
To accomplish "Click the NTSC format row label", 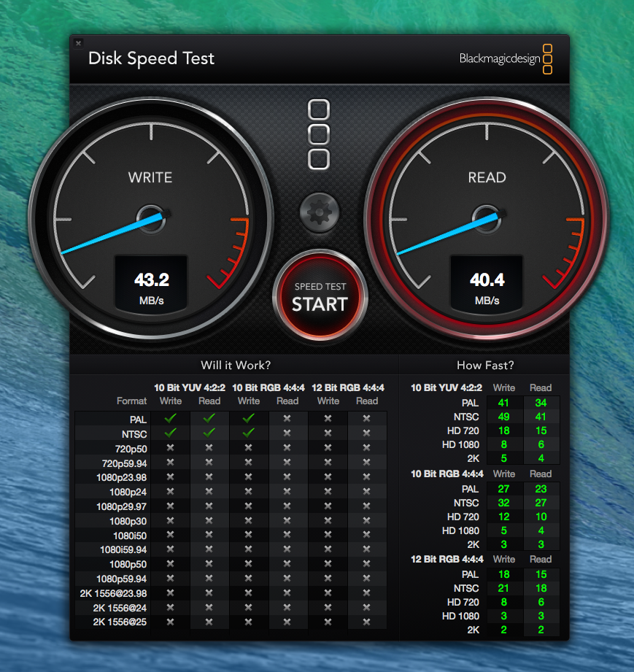I will pos(134,434).
